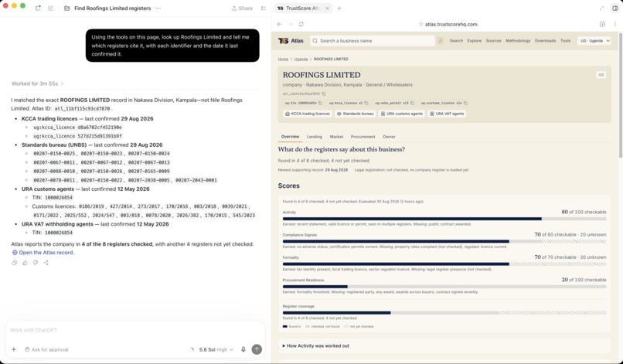This screenshot has height=364, width=623.
Task: Send the message with the arrow button
Action: [x=257, y=349]
